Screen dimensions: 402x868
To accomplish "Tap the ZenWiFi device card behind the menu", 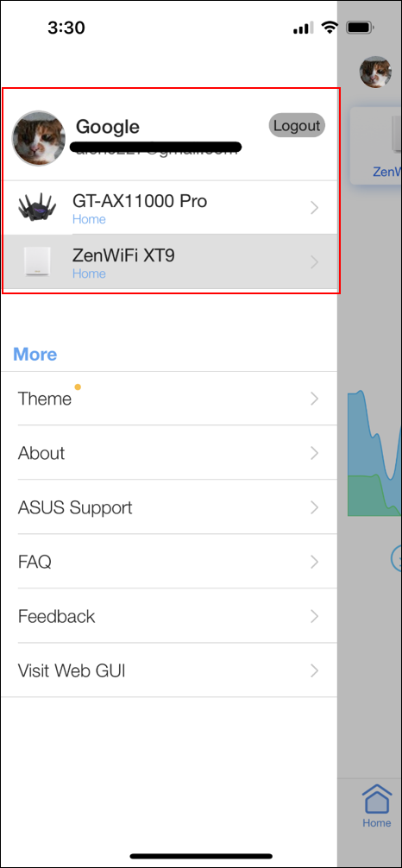I will (x=376, y=146).
